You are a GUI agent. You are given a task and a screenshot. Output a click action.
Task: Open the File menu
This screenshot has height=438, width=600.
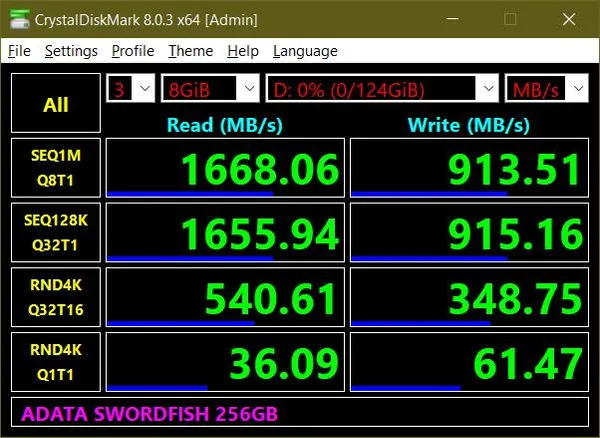coord(19,51)
